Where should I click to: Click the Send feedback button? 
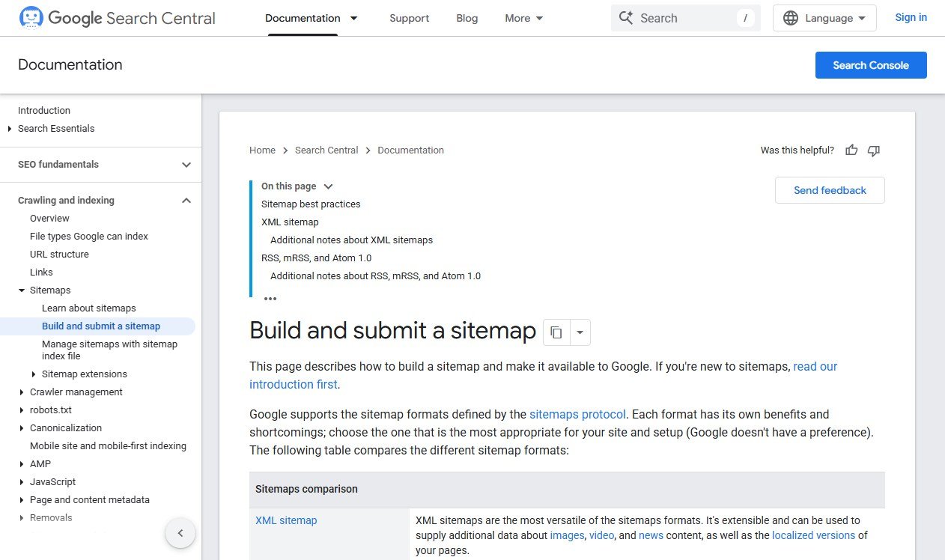point(830,190)
